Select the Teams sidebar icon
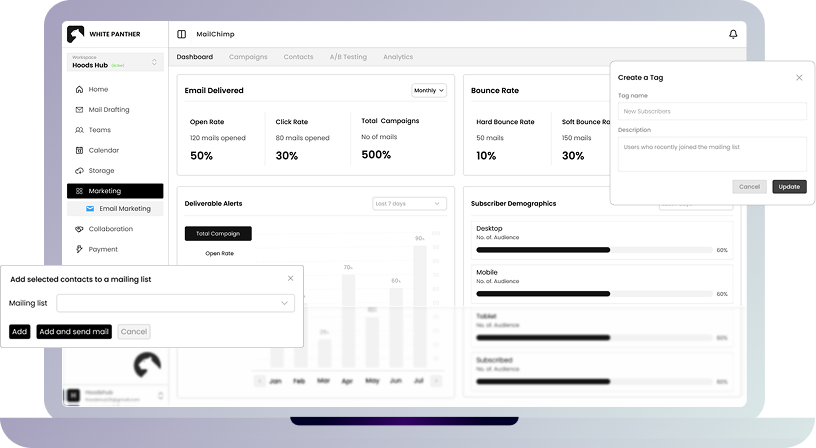This screenshot has height=448, width=816. click(x=79, y=130)
